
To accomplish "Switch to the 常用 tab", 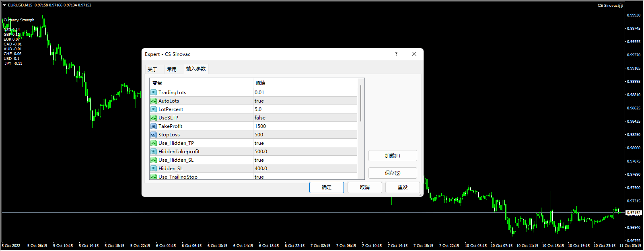I will click(172, 69).
